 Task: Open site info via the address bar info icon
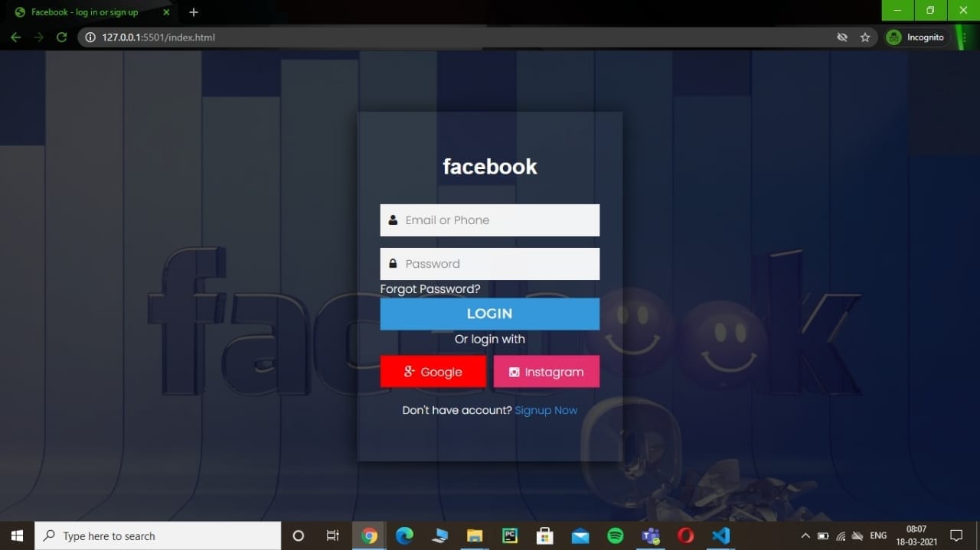pos(90,37)
